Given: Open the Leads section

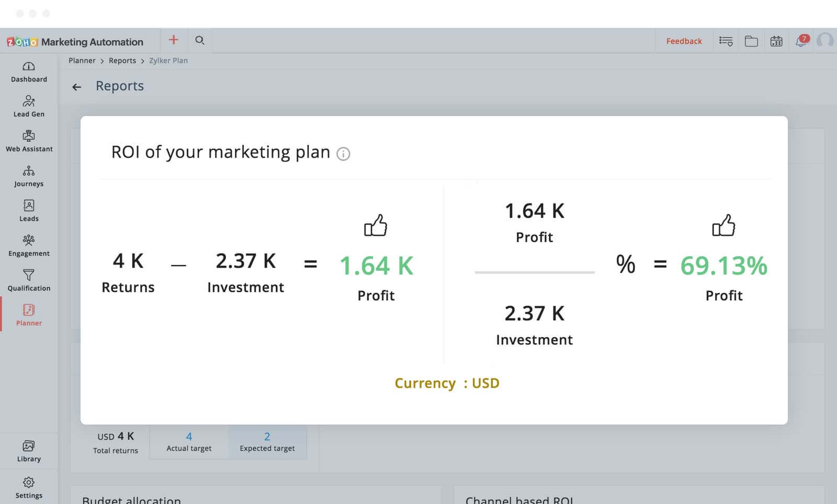Looking at the screenshot, I should [x=29, y=211].
